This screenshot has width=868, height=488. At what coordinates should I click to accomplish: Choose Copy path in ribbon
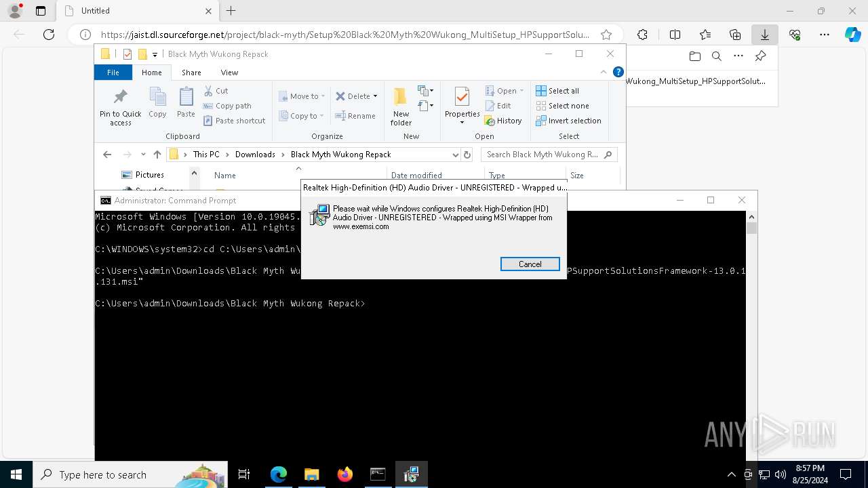point(227,106)
